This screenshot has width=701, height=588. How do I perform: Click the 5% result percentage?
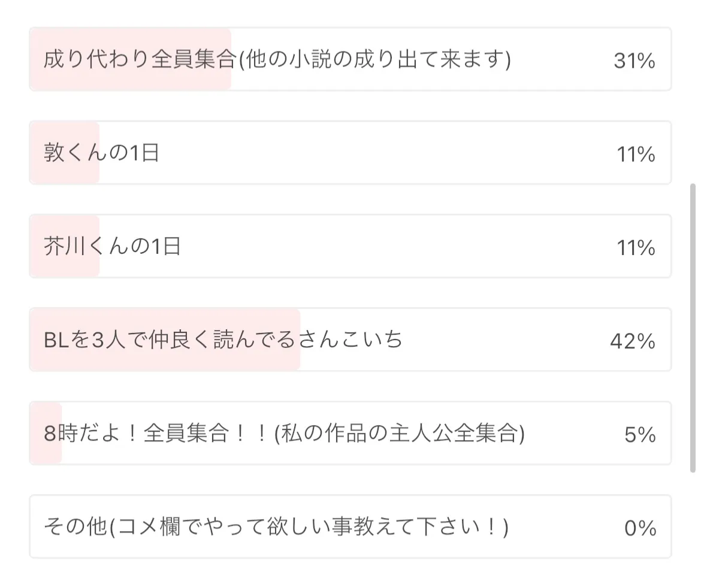640,435
